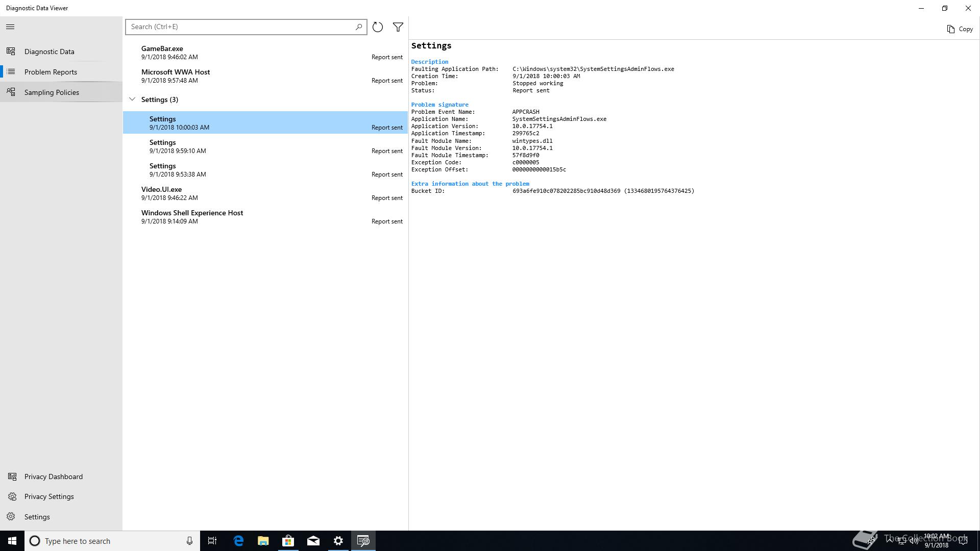Click the Privacy Settings gear icon

12,496
